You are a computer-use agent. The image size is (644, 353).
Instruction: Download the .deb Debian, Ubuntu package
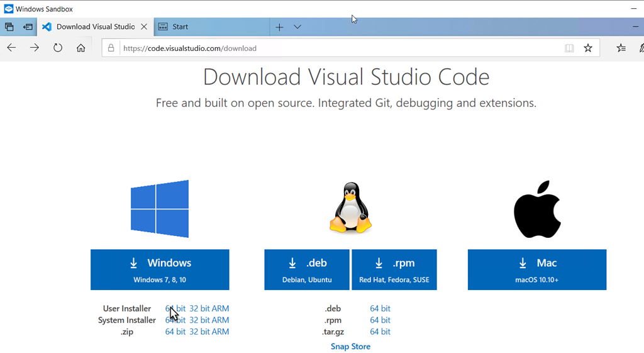coord(307,269)
